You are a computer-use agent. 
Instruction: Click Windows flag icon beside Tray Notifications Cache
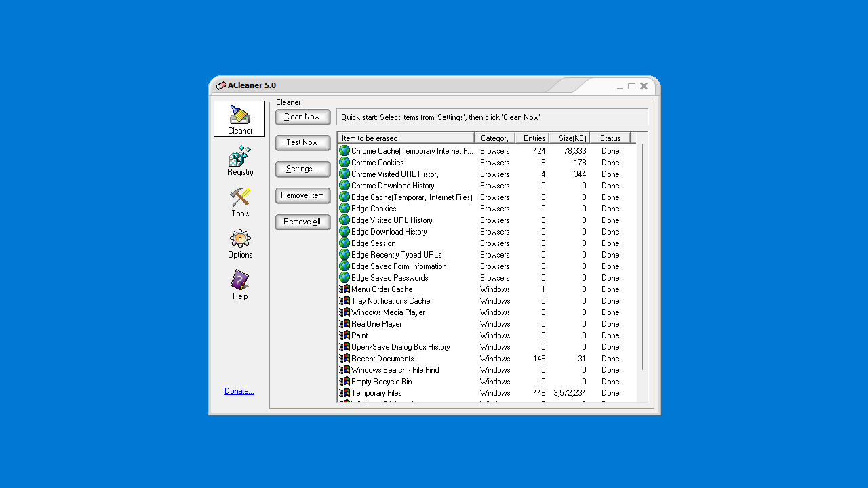[x=344, y=301]
